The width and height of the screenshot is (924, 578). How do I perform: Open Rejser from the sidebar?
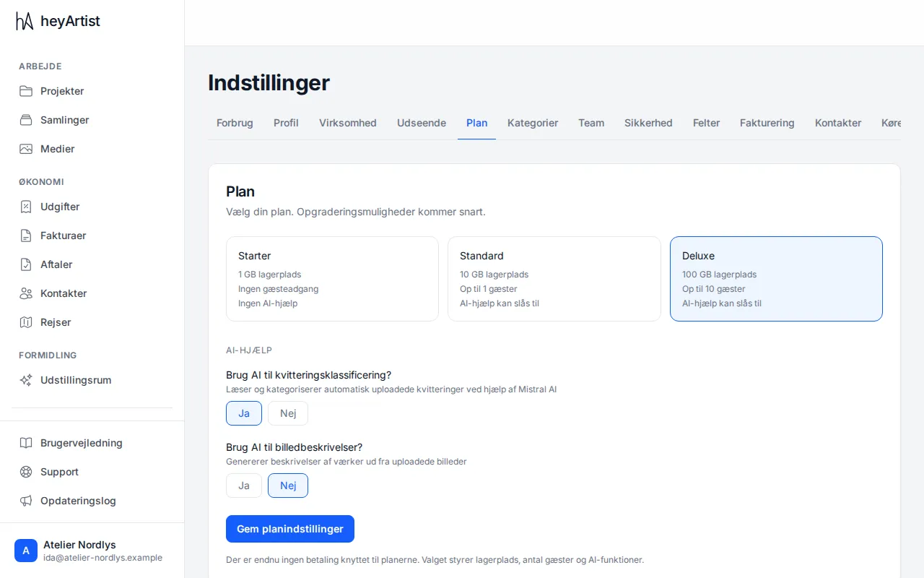92,322
